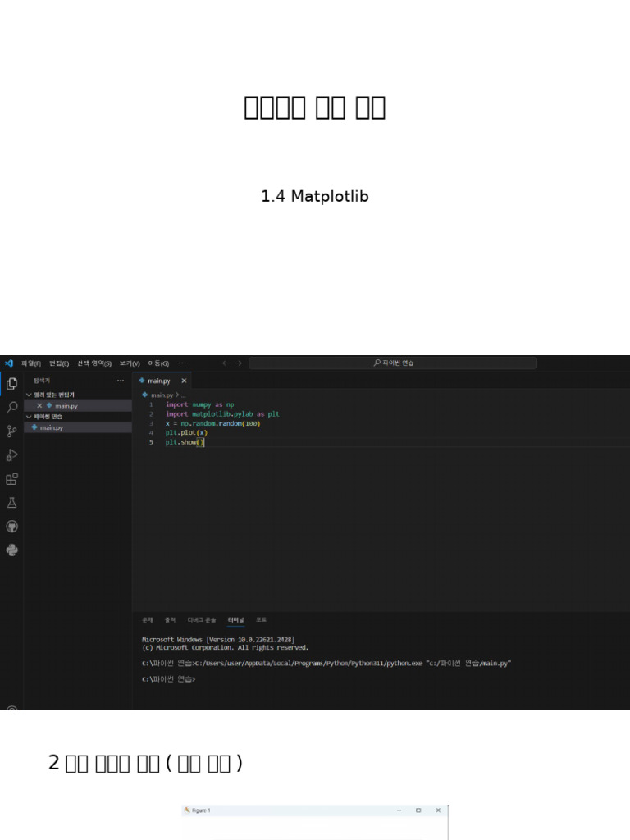The width and height of the screenshot is (630, 840).
Task: Open the 보기(V) menu
Action: coord(130,363)
